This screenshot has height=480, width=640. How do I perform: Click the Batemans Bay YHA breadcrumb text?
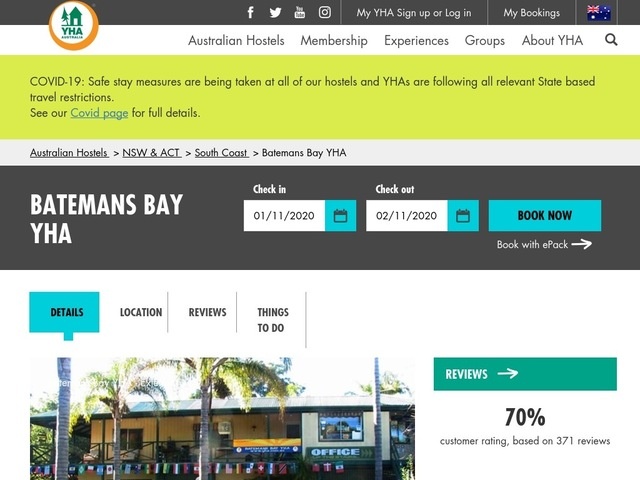[304, 153]
